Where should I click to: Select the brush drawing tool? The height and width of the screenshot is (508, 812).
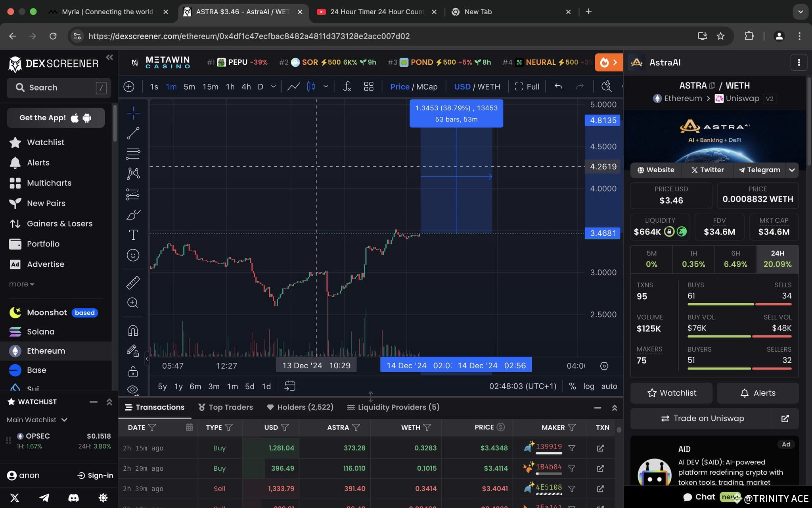point(133,215)
